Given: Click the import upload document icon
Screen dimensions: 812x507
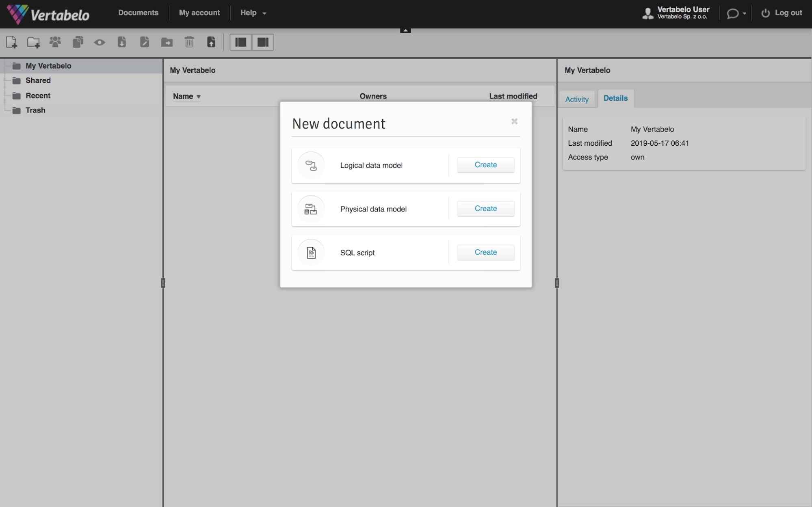Looking at the screenshot, I should tap(211, 42).
